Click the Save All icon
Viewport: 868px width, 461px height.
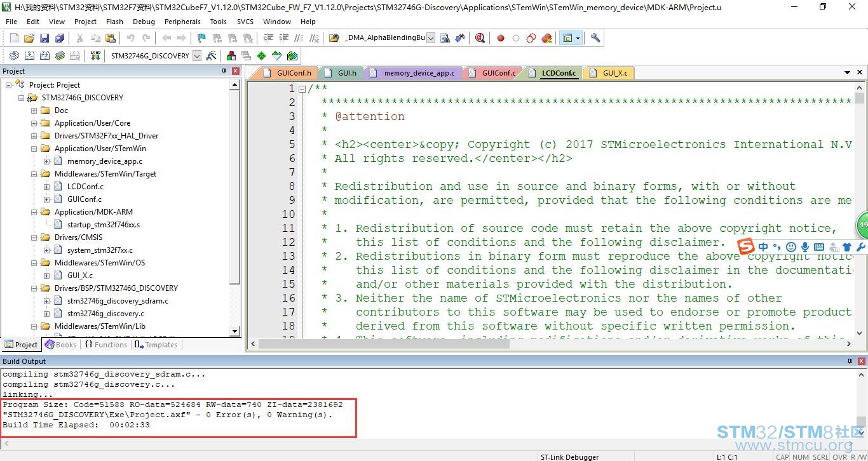(x=58, y=38)
